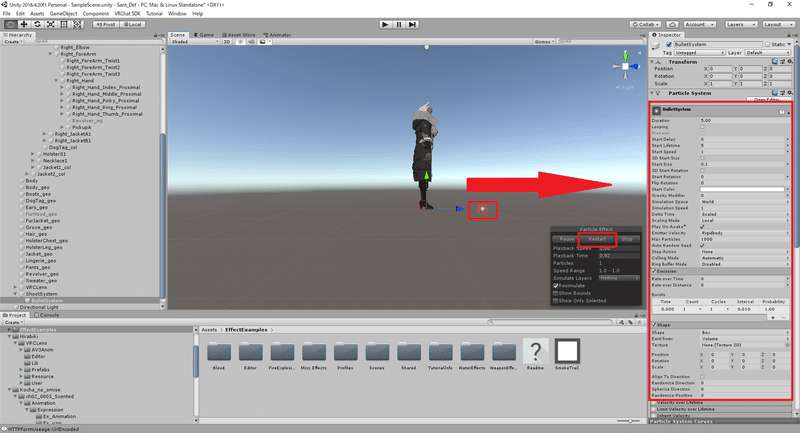Select the Move tool
This screenshot has height=433, width=800.
pyautogui.click(x=23, y=24)
